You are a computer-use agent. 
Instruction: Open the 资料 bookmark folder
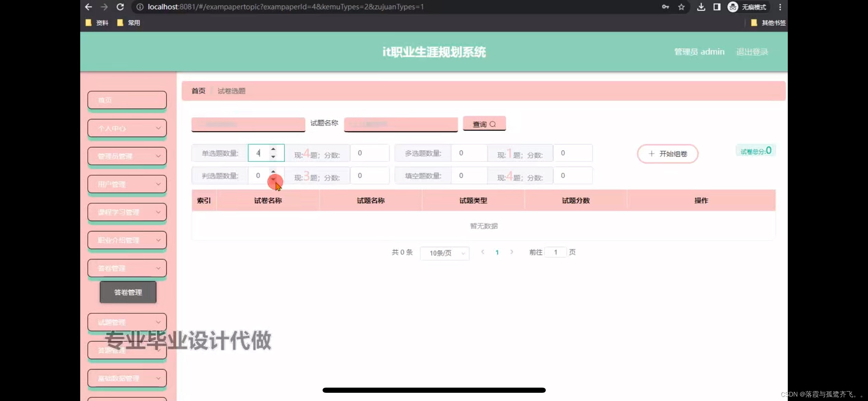tap(97, 23)
